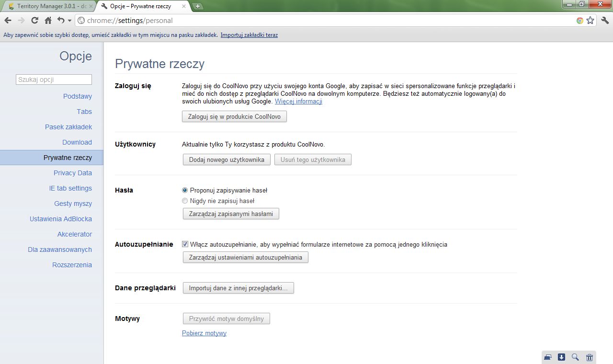The width and height of the screenshot is (613, 364).
Task: Click the Territory Manager tab favicon
Action: click(11, 6)
